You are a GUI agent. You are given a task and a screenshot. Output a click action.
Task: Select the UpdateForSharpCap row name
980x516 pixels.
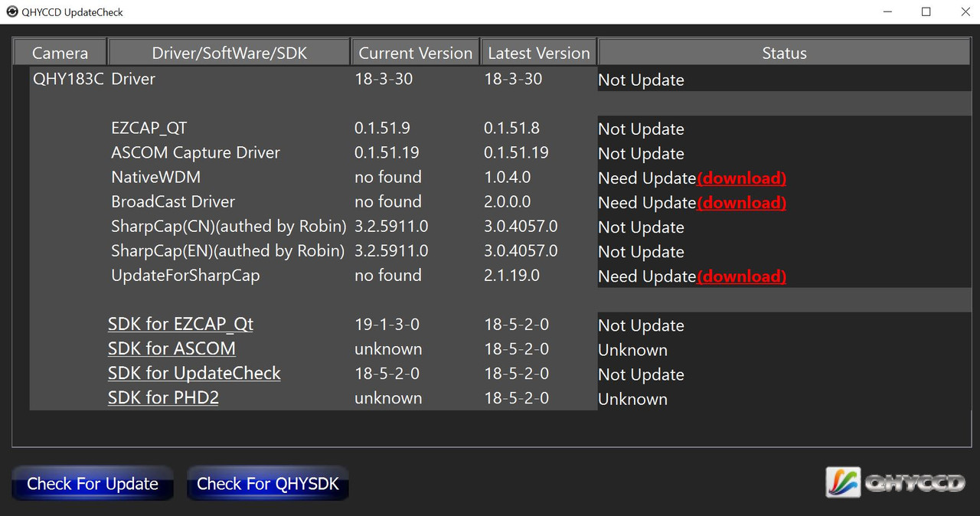point(185,276)
